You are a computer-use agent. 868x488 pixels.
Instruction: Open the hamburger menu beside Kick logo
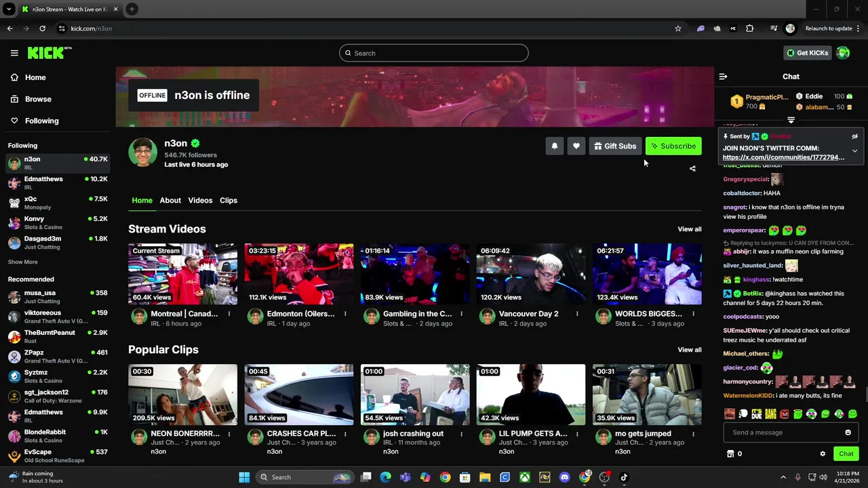tap(14, 53)
